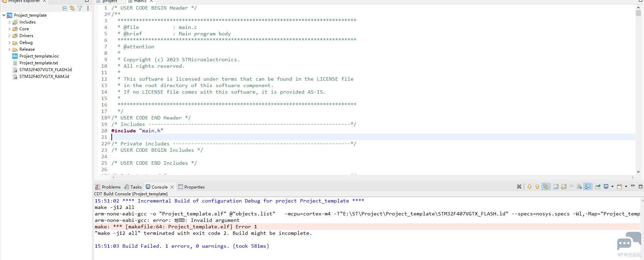
Task: Open the ST forum chat widget
Action: 628,242
